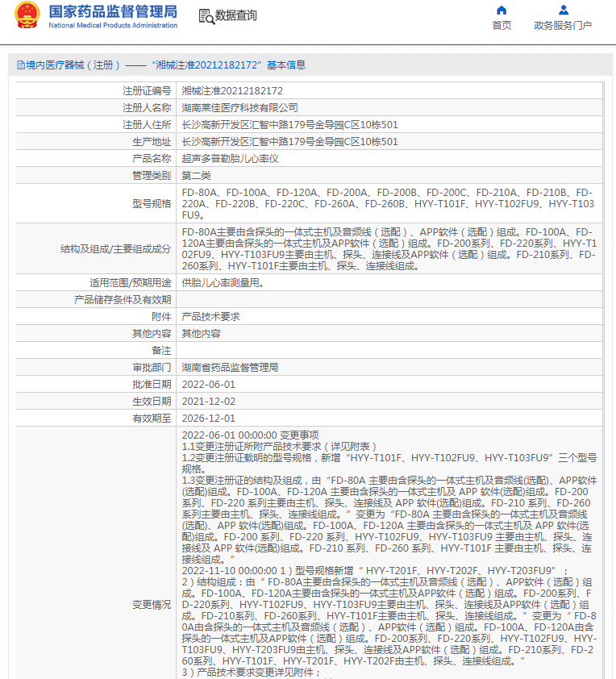Click 其他内容 row label

(x=152, y=333)
